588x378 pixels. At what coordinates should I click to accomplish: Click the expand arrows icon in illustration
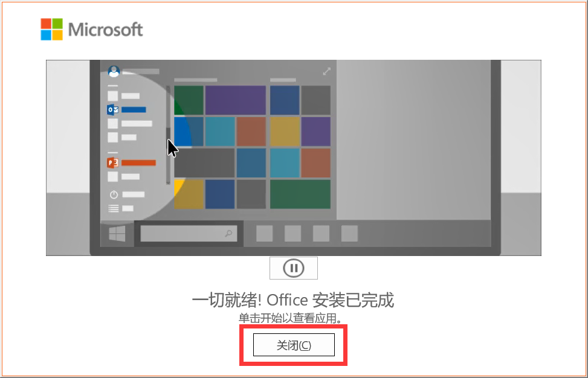pyautogui.click(x=326, y=71)
